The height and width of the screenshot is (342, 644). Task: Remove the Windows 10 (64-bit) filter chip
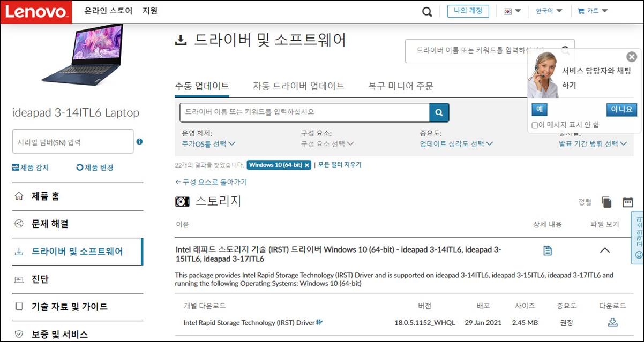pos(307,165)
